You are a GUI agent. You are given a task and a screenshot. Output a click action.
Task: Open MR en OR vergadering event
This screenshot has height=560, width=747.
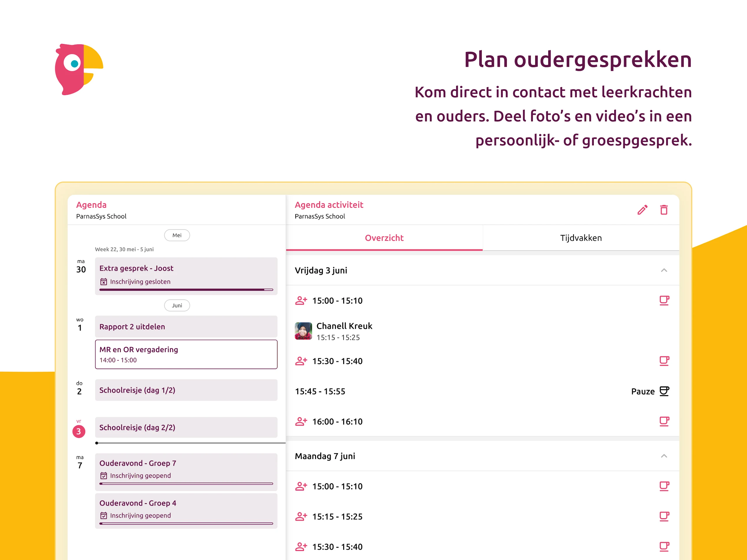pyautogui.click(x=186, y=354)
